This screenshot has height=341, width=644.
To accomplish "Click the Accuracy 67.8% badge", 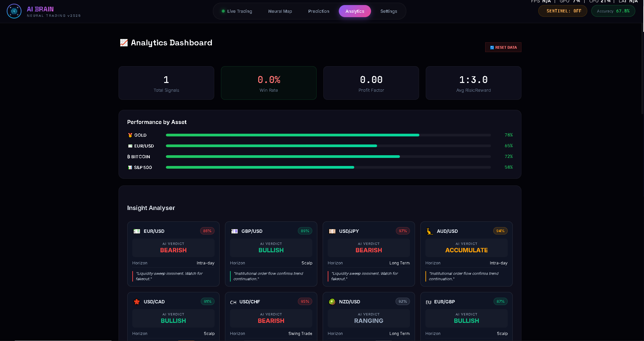I will (613, 11).
